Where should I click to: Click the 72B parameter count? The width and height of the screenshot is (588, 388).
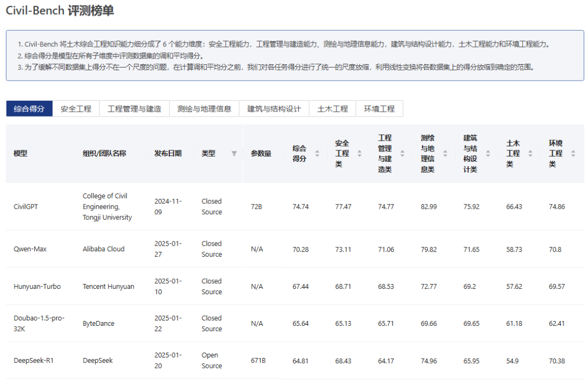point(256,207)
